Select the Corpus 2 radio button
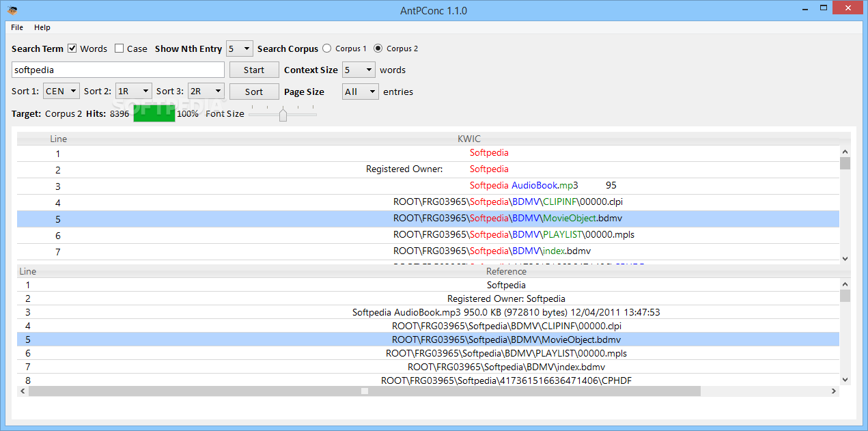The height and width of the screenshot is (431, 868). tap(378, 48)
